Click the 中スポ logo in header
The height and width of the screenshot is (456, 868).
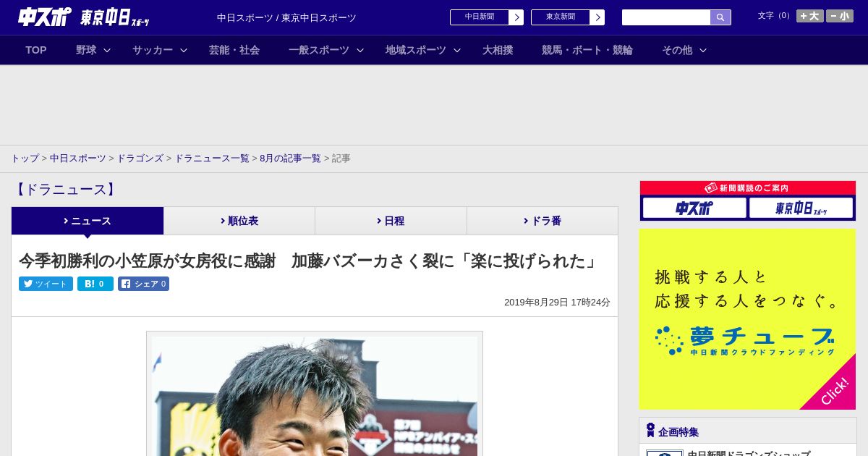45,17
